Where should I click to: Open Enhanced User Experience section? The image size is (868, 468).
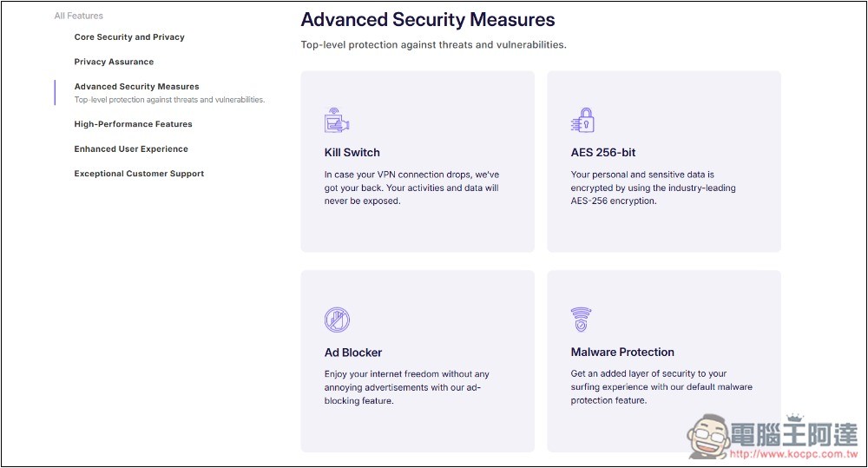tap(131, 149)
